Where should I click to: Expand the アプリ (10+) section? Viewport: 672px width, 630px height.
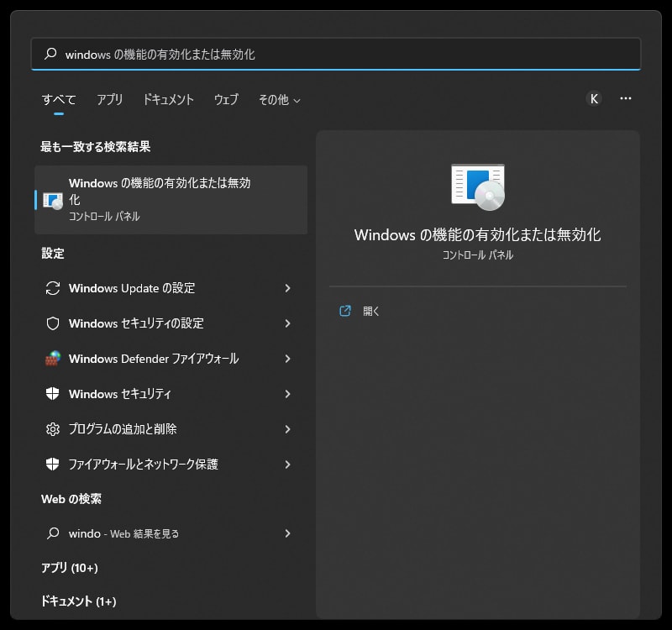click(x=69, y=568)
